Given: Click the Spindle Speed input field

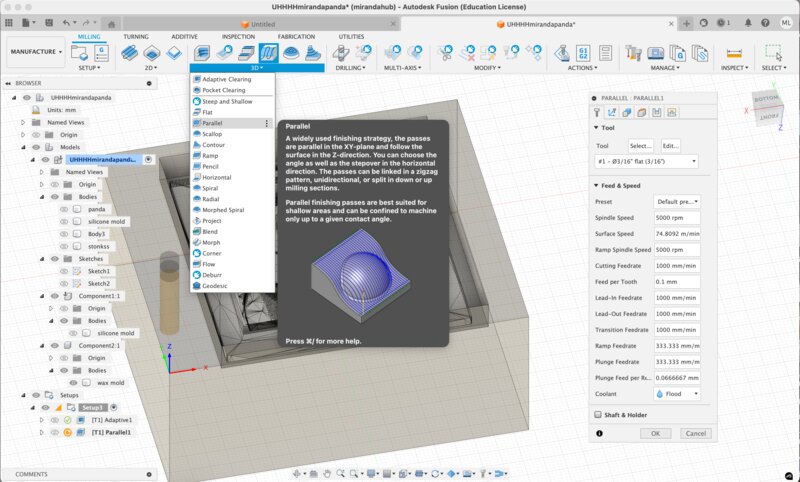Looking at the screenshot, I should 676,217.
